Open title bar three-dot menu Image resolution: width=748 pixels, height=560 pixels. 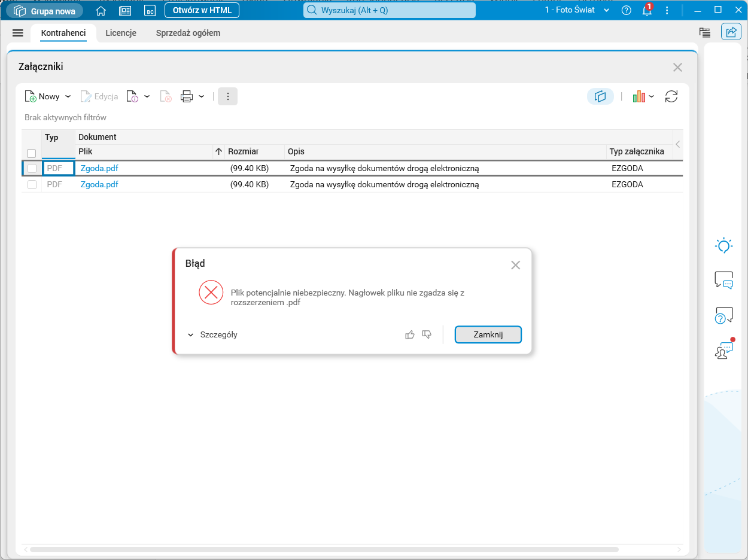click(667, 10)
